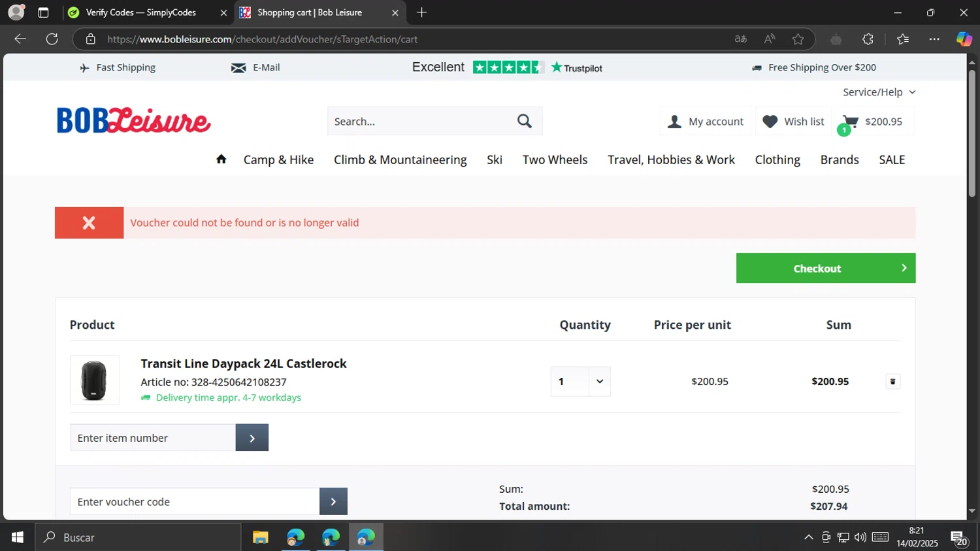Screen dimensions: 980x551
Task: Open the notification center icon
Action: [x=959, y=537]
